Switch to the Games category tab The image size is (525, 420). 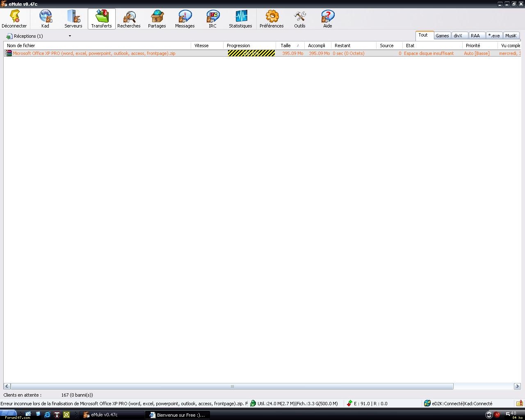(x=442, y=36)
